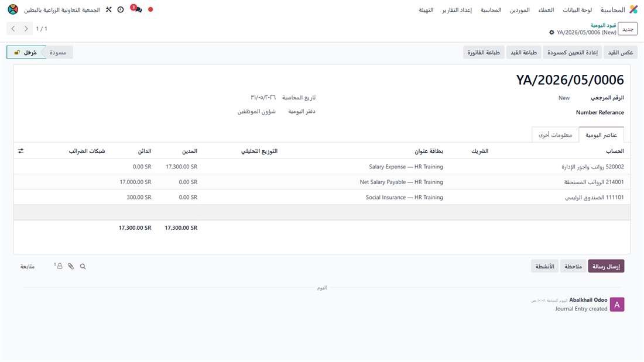Sort by المدين debit column header
Viewport: 644px width, 362px height.
190,151
